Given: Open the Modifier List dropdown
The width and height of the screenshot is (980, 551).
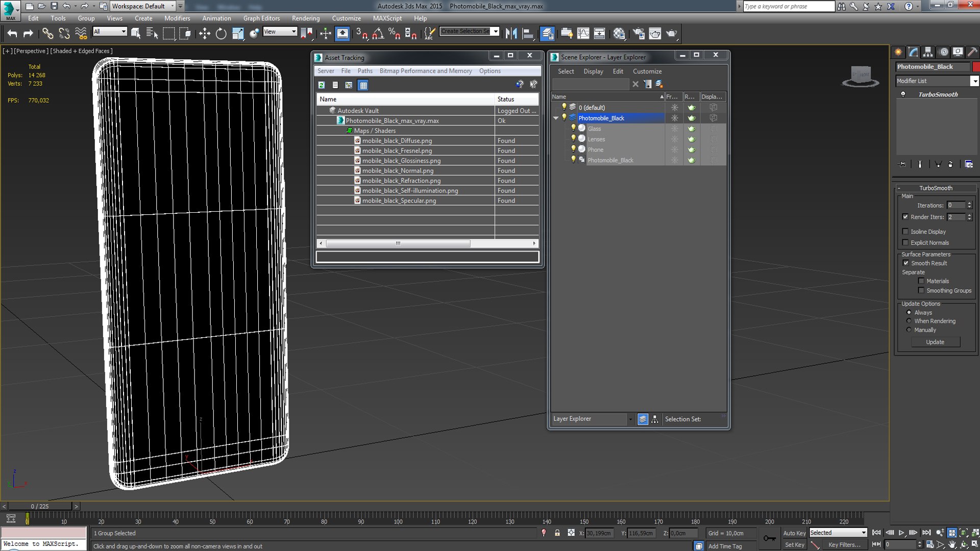Looking at the screenshot, I should 974,81.
